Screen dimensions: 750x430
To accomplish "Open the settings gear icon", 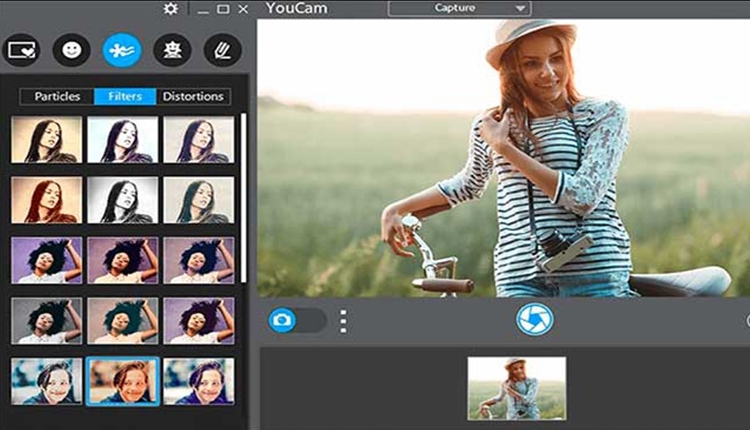I will pyautogui.click(x=170, y=9).
